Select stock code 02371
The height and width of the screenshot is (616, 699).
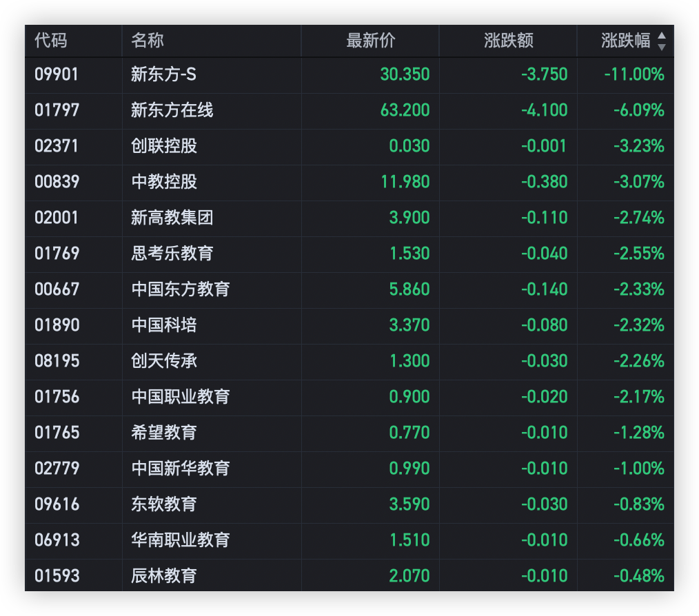click(56, 146)
